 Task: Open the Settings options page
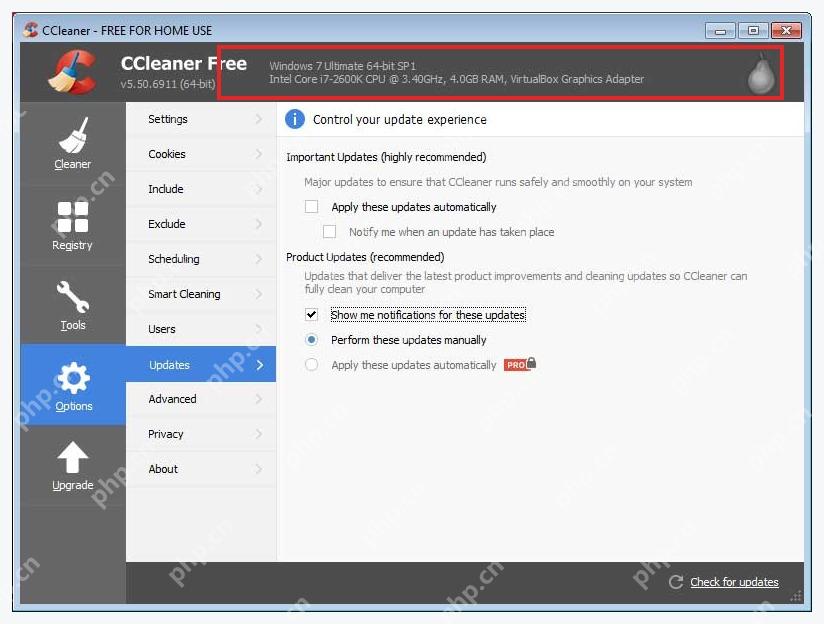[x=201, y=119]
